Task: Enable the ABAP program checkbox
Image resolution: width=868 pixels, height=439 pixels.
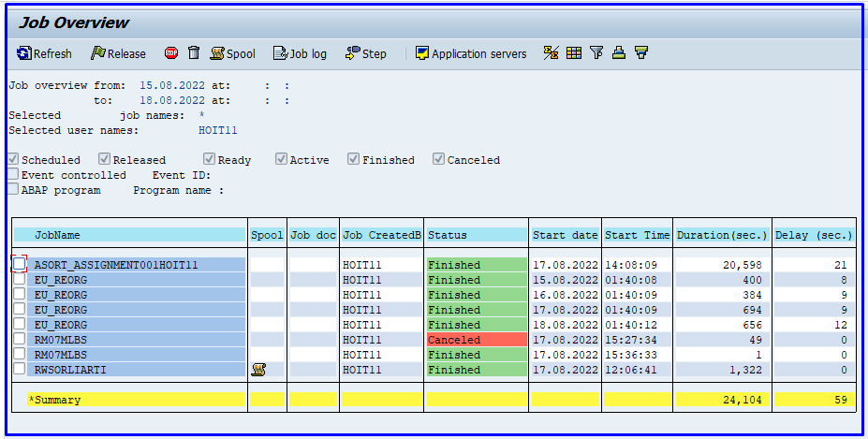Action: (13, 189)
